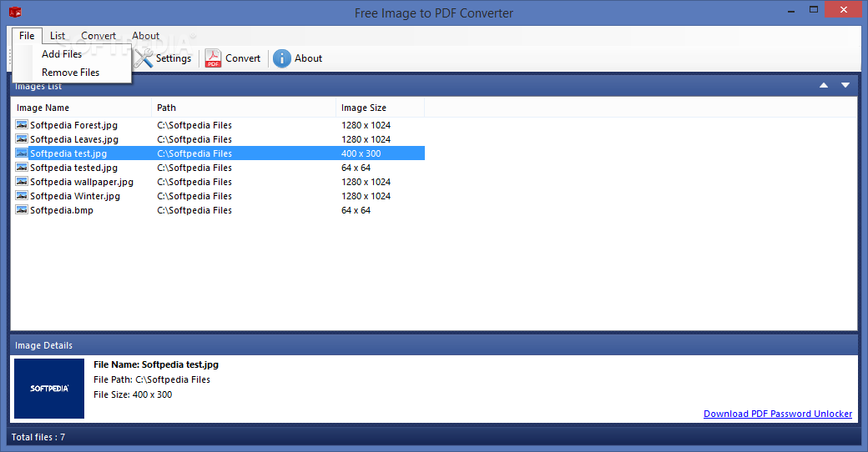Click the File Name detail line
This screenshot has width=868, height=452.
tap(156, 364)
